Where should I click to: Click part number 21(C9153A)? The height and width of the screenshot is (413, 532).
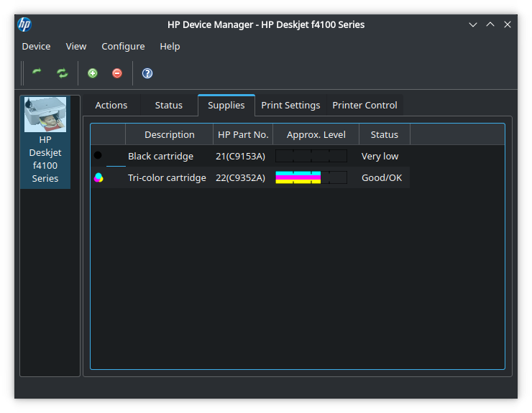pyautogui.click(x=241, y=157)
